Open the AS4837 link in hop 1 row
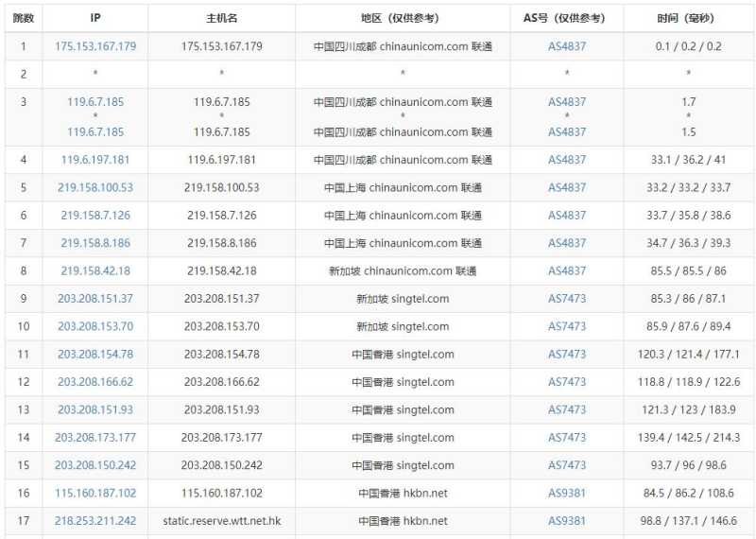The image size is (756, 539). (567, 46)
